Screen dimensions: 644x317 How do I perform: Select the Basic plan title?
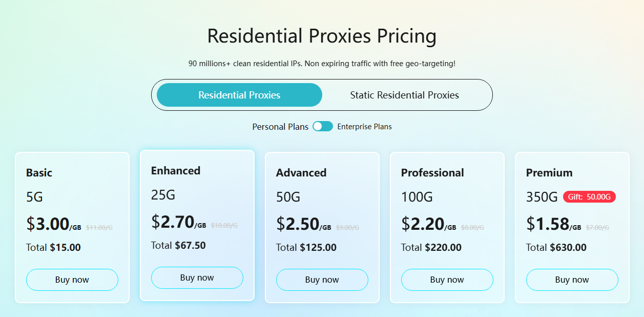(x=39, y=173)
